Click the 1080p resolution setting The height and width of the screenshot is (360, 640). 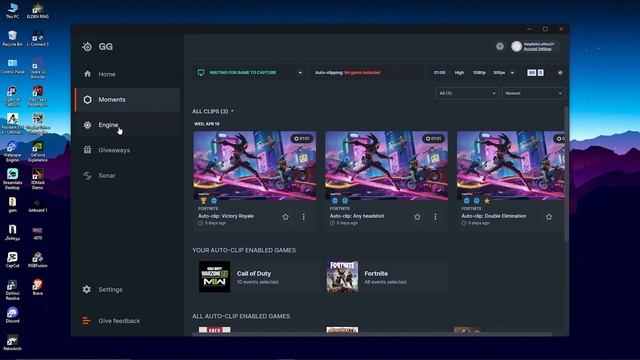(x=479, y=73)
